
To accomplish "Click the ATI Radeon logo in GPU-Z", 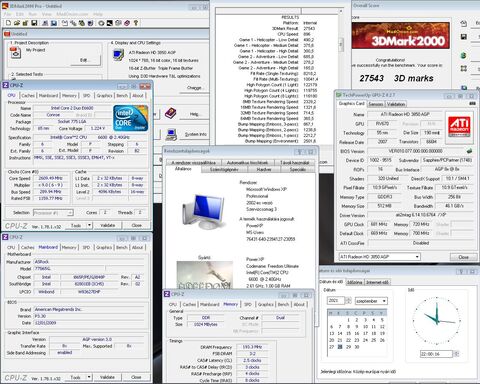I will point(459,127).
